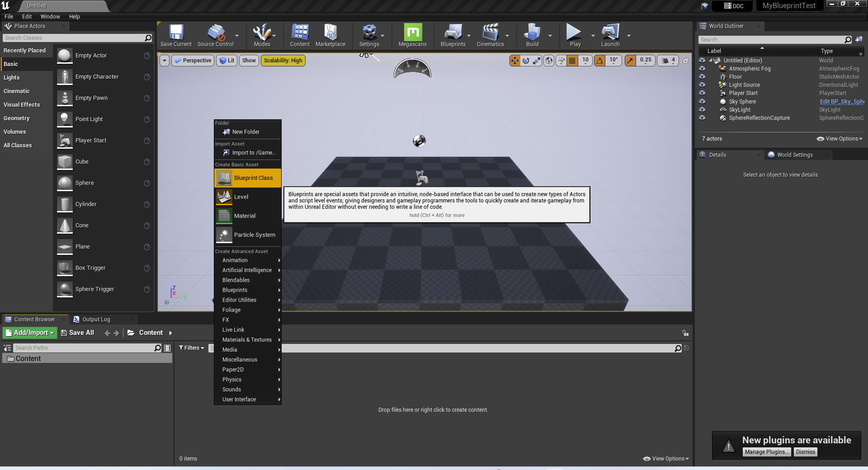Maximize or restore the viewport
868x470 pixels.
(x=686, y=61)
